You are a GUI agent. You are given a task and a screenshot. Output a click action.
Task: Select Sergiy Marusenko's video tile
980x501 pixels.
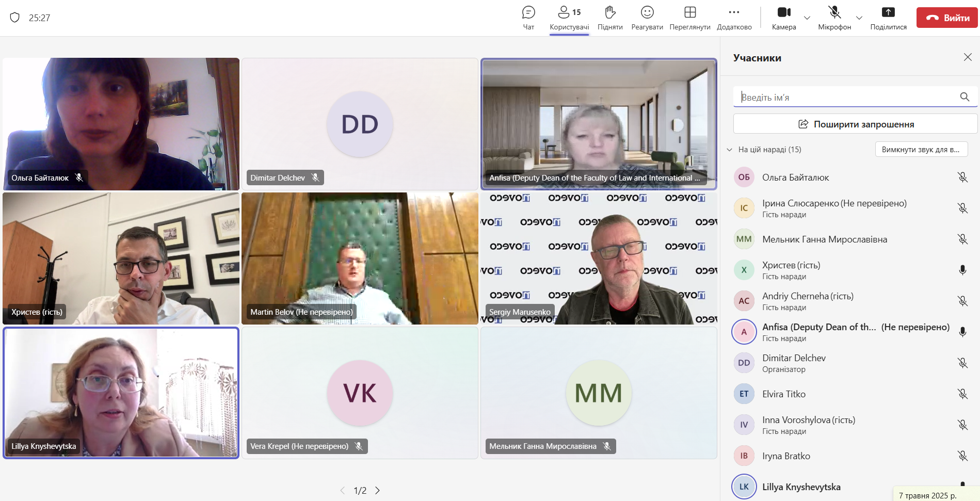point(599,258)
